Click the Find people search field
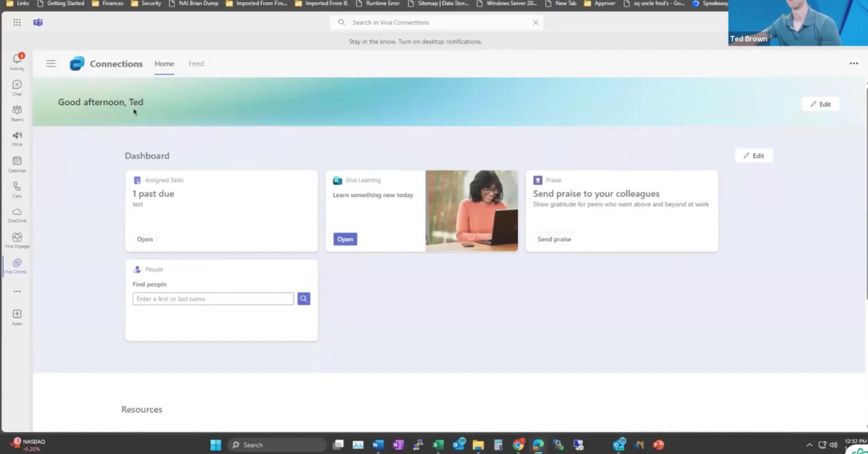The width and height of the screenshot is (868, 454). (x=213, y=298)
